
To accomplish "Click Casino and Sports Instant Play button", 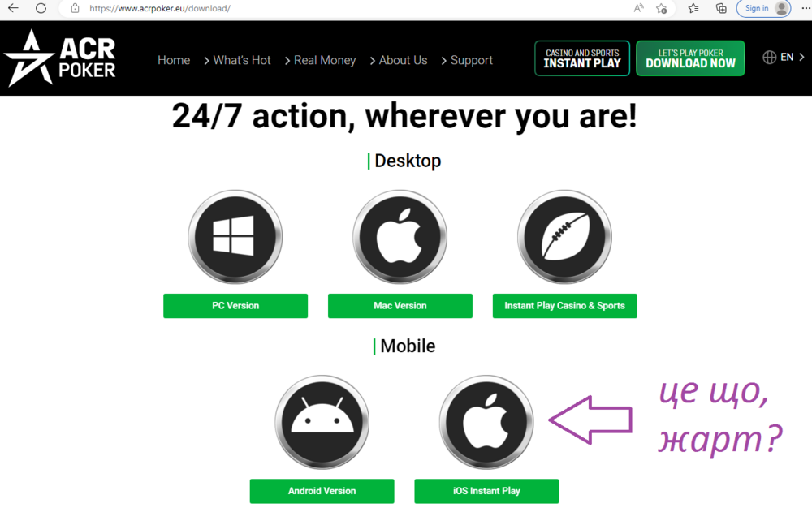I will click(582, 58).
